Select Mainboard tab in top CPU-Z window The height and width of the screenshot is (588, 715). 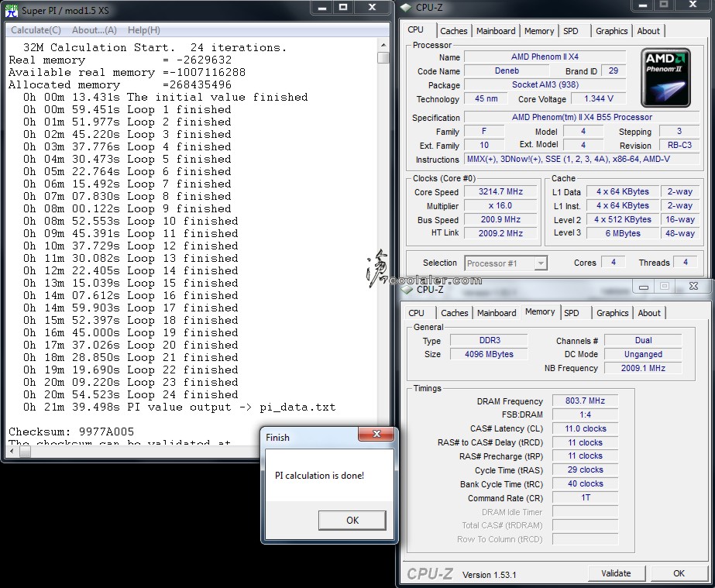(x=496, y=31)
